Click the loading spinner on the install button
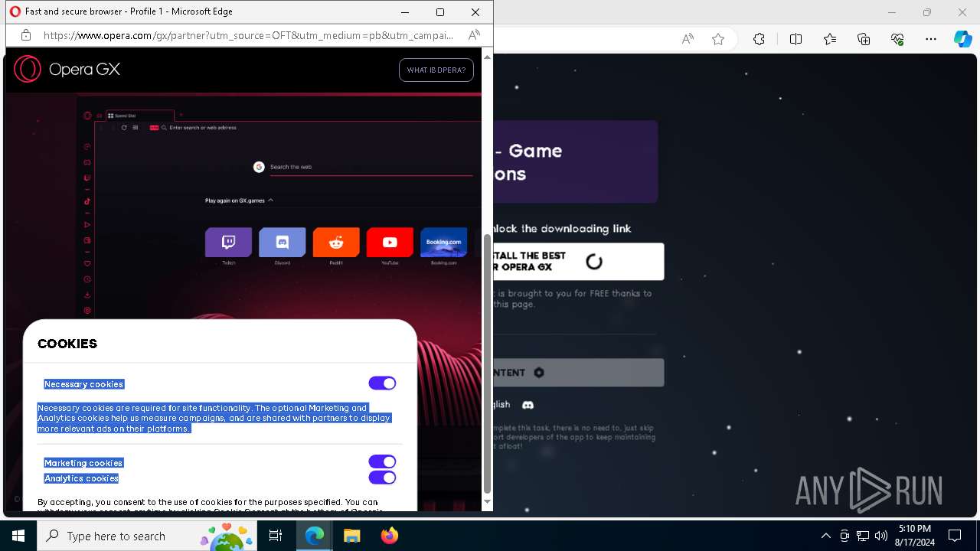This screenshot has width=980, height=551. coord(594,262)
